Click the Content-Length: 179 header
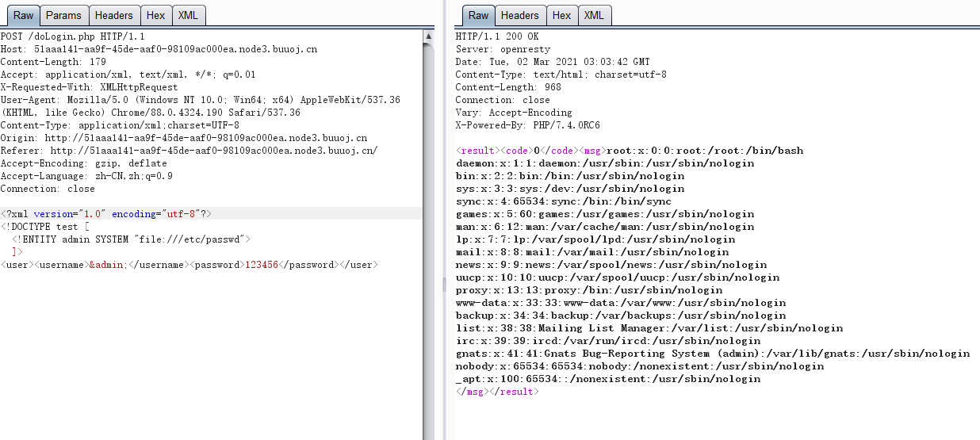This screenshot has width=980, height=440. pyautogui.click(x=53, y=62)
